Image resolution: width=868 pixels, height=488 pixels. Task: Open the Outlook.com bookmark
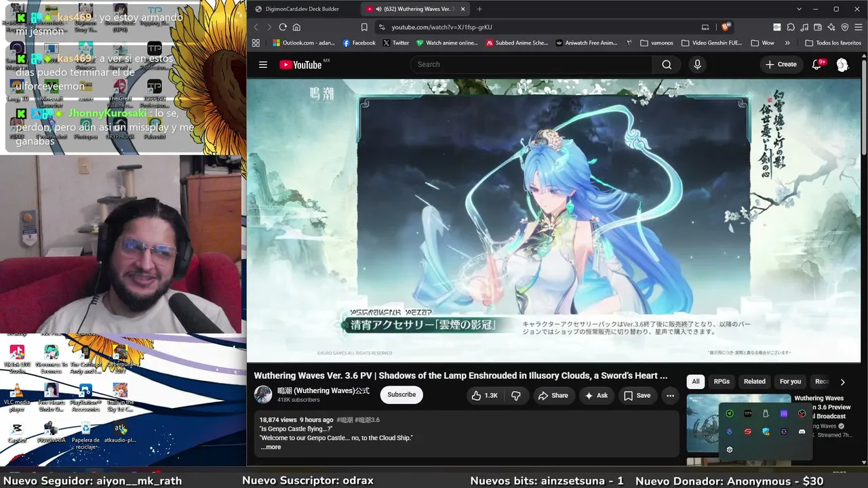point(303,43)
